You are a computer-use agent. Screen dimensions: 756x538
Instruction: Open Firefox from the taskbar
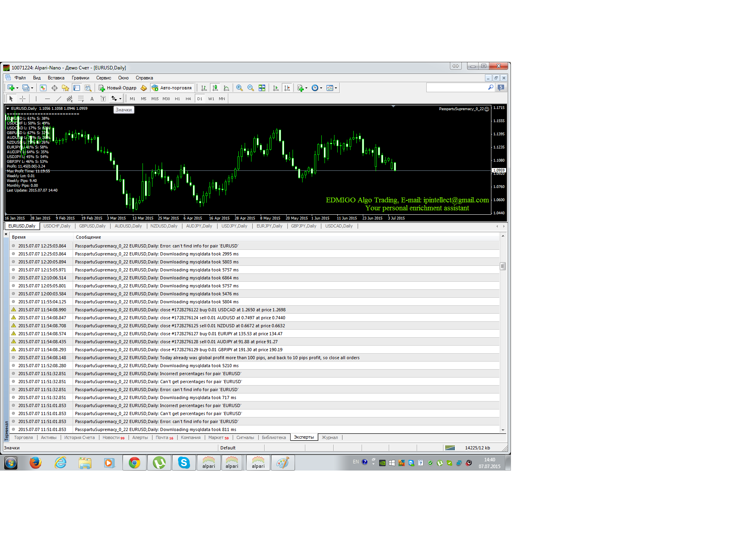[x=36, y=463]
